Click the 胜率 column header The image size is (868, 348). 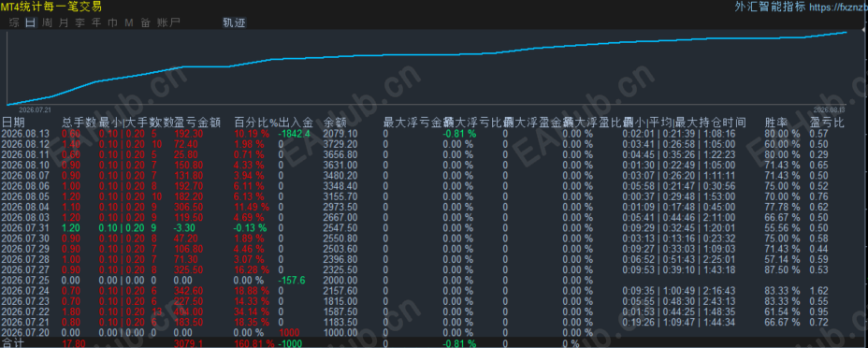pos(776,122)
